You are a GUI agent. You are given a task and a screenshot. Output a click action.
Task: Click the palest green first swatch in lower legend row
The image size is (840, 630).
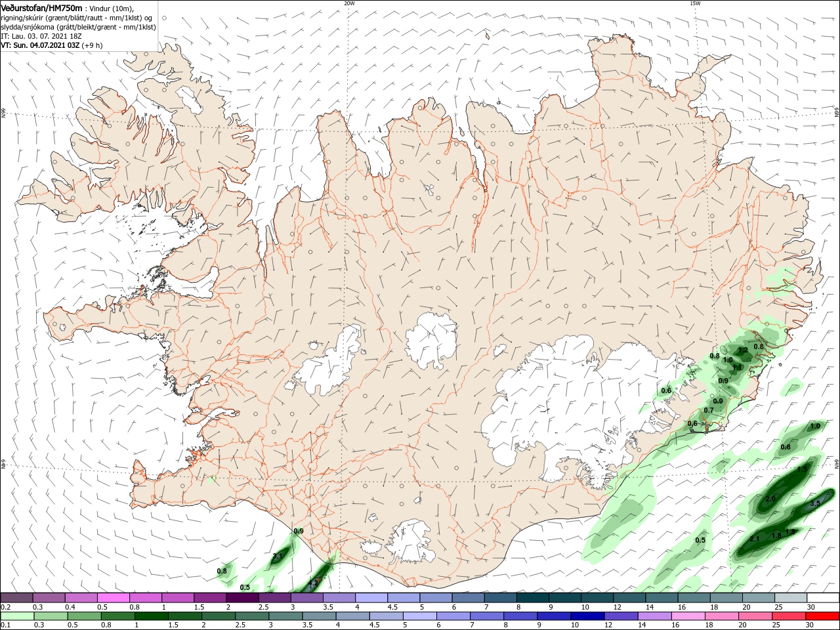pos(18,616)
